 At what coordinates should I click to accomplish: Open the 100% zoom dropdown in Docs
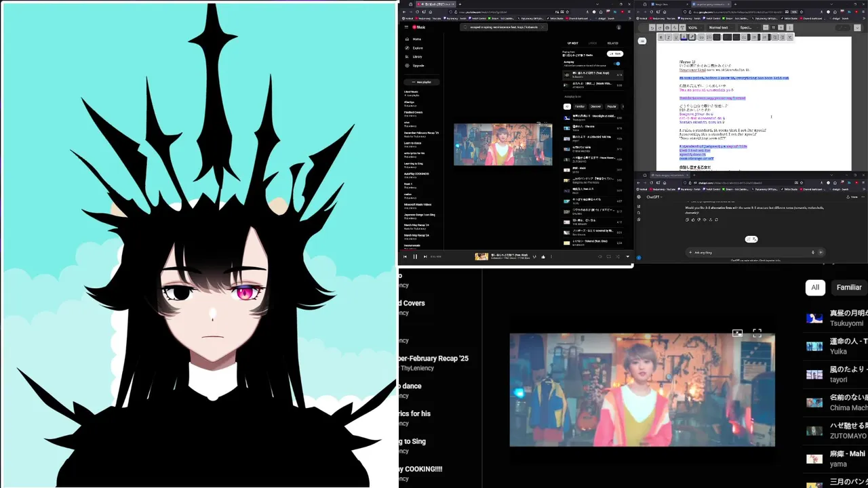pyautogui.click(x=695, y=28)
